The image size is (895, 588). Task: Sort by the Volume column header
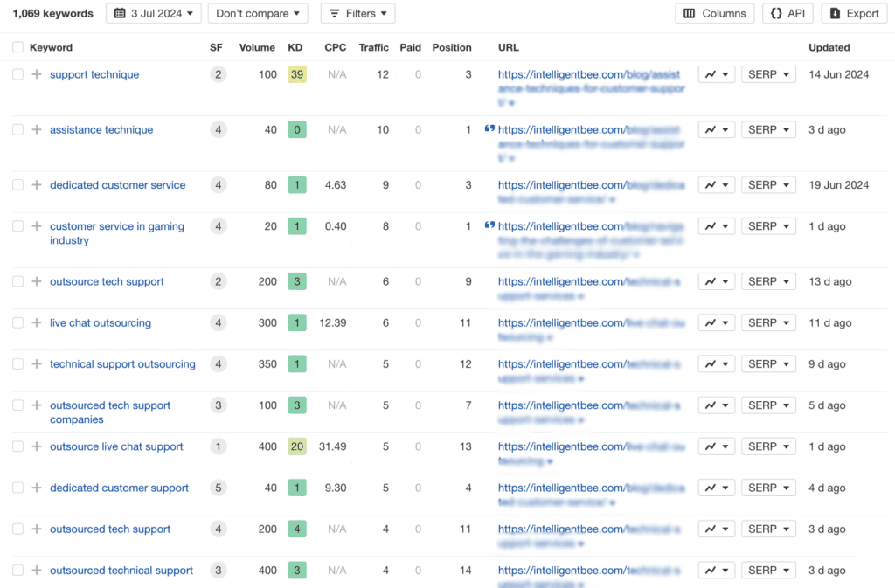point(257,47)
